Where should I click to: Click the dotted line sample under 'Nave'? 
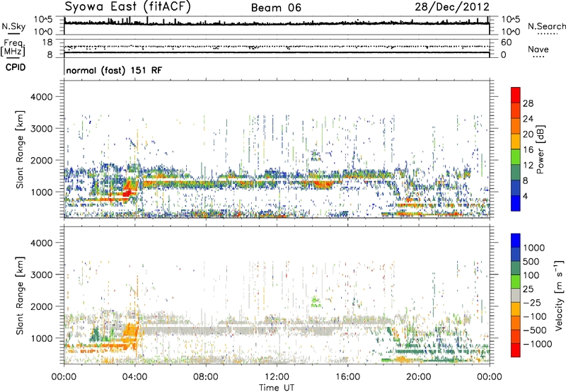(x=538, y=57)
